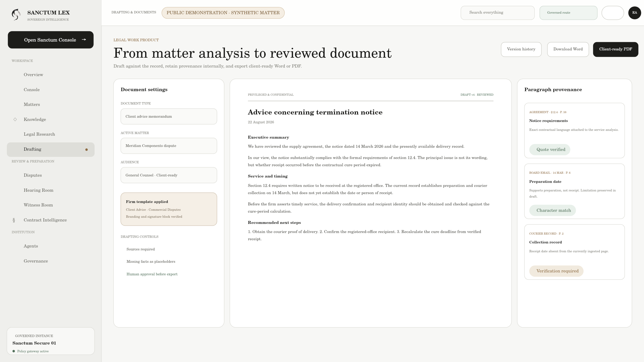Image resolution: width=644 pixels, height=362 pixels.
Task: Click the Paragraph provenance heading
Action: 553,90
